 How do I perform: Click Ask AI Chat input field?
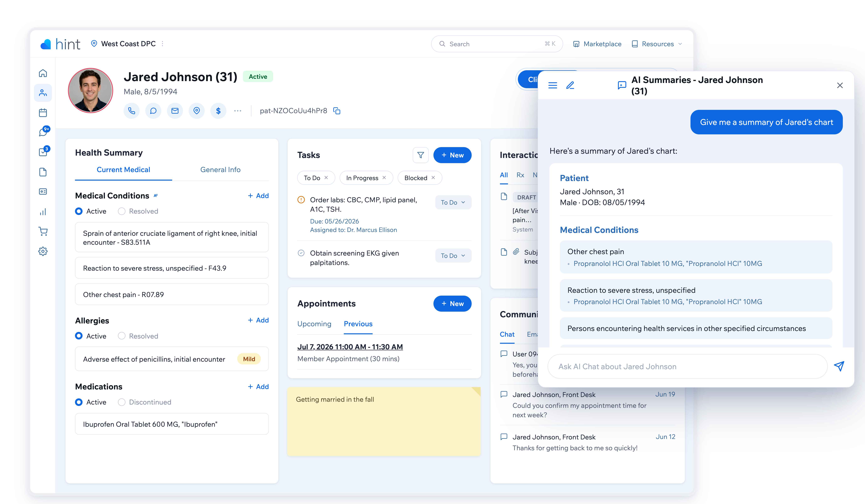(x=687, y=366)
